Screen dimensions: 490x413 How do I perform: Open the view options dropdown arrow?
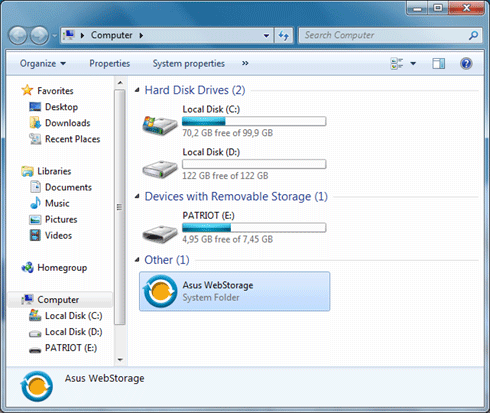coord(413,63)
